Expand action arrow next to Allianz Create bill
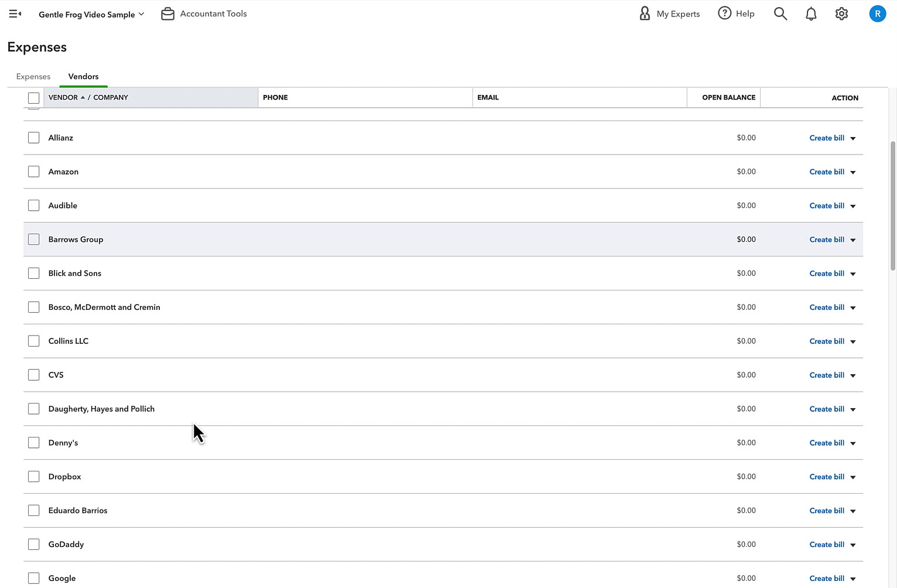The image size is (897, 588). (853, 139)
